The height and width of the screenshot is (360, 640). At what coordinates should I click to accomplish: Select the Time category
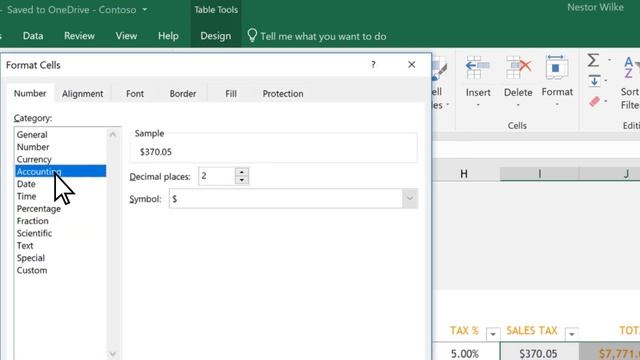point(60,196)
